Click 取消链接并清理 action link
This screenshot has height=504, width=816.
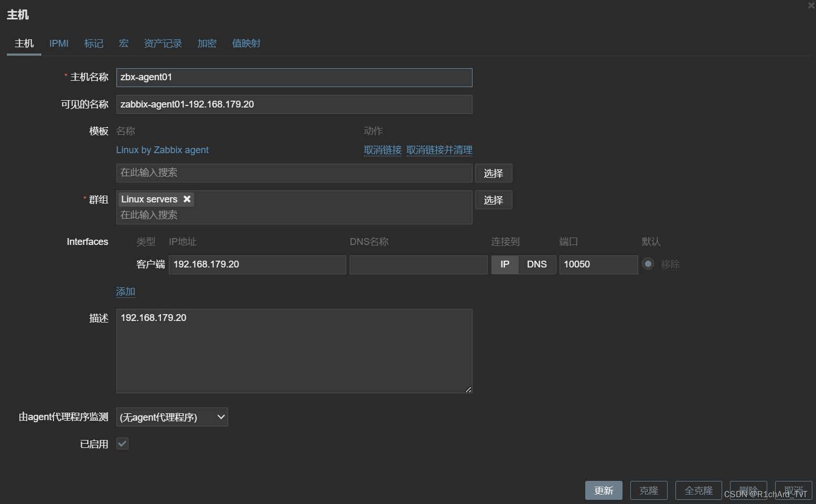click(439, 150)
